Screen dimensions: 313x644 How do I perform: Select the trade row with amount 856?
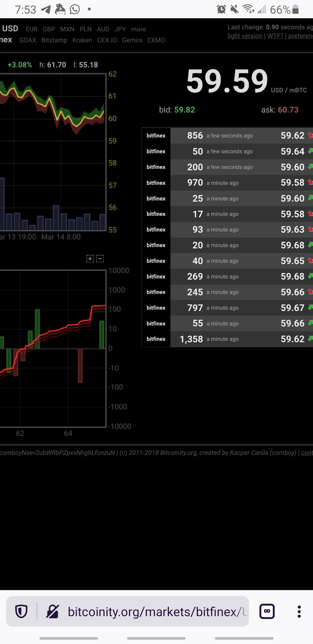point(227,136)
